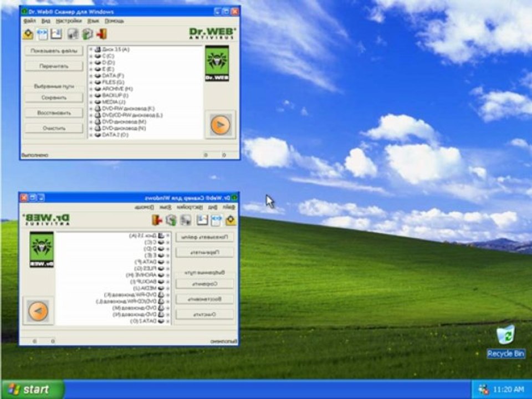The width and height of the screenshot is (532, 399).
Task: Click the yellow envelope icon in the non-mirrored toolbar
Action: coord(28,34)
